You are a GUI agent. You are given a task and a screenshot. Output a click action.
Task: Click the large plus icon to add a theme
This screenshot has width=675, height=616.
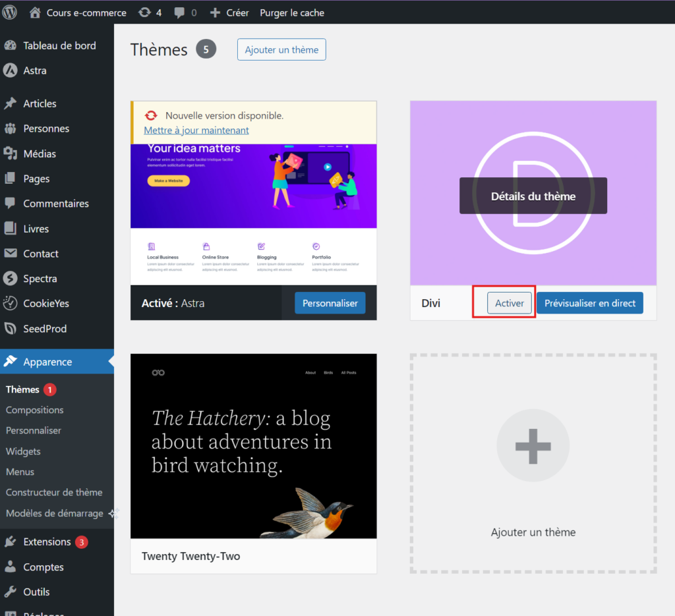(x=533, y=445)
